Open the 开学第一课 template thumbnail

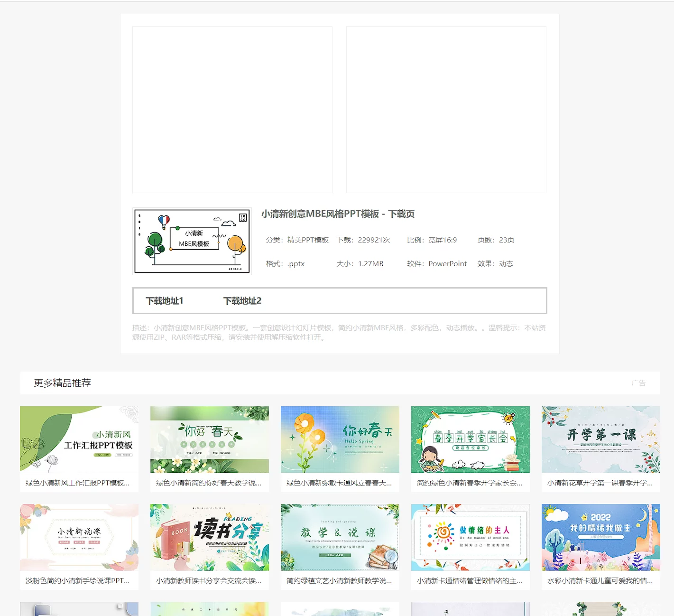(x=600, y=439)
